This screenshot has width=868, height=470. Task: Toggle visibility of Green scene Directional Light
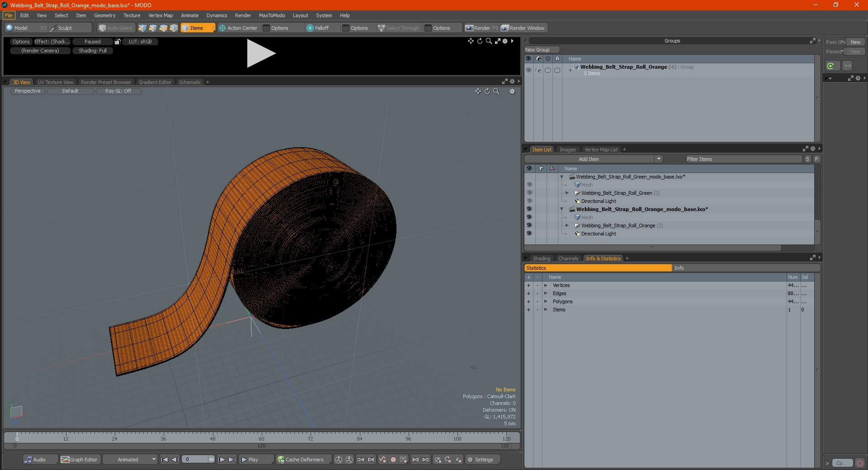[x=529, y=201]
